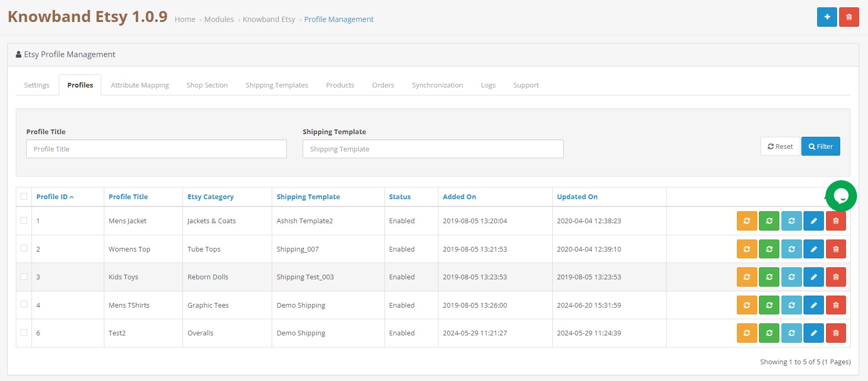868x381 pixels.
Task: Delete the Womens Top profile
Action: tap(836, 249)
